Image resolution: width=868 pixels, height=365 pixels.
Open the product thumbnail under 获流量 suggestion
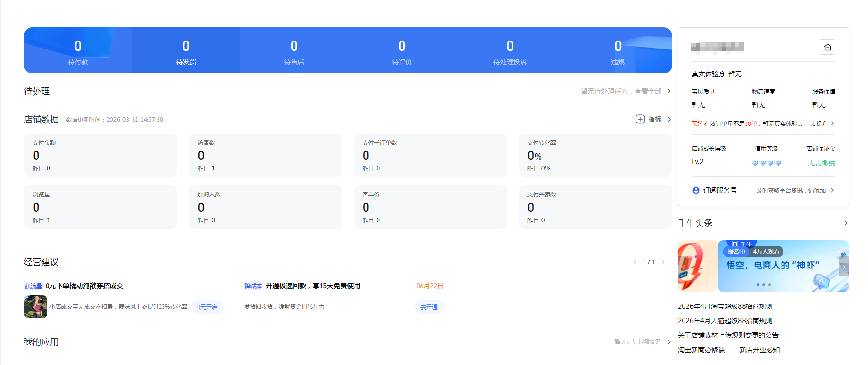pyautogui.click(x=36, y=307)
